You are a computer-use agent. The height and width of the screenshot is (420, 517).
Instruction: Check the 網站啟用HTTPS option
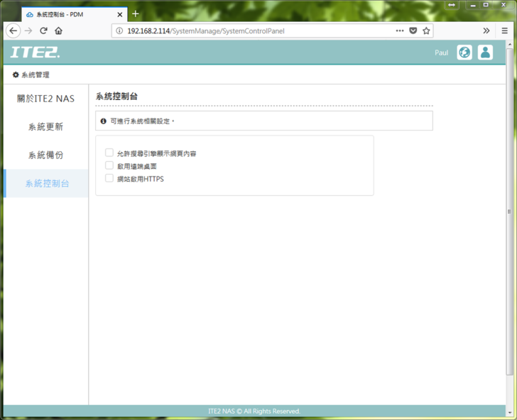click(x=109, y=178)
